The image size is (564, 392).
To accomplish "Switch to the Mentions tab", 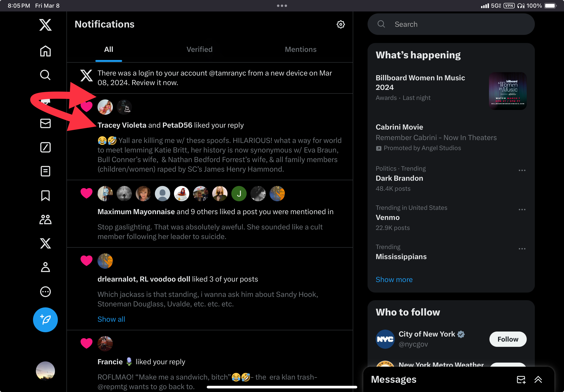I will (301, 49).
